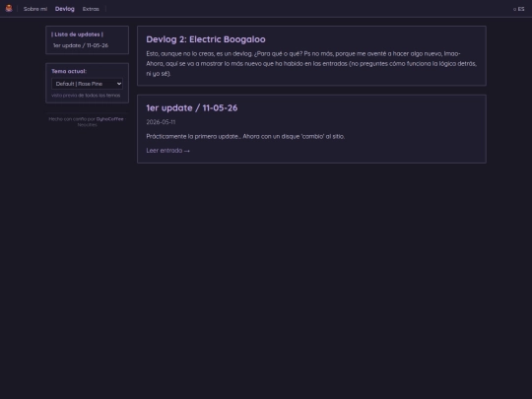Image resolution: width=532 pixels, height=399 pixels.
Task: Go to the Devlog tab
Action: pos(64,9)
